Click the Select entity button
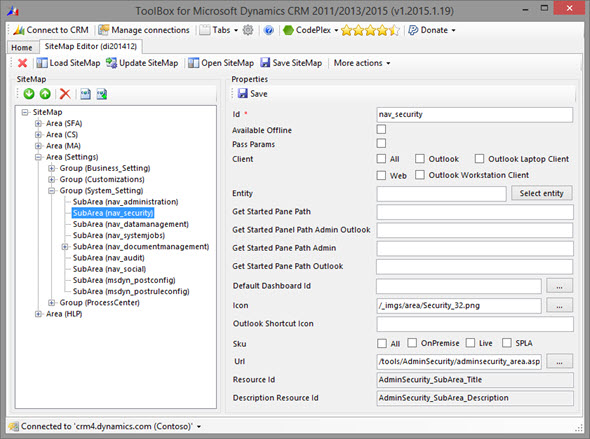590x439 pixels. [541, 193]
